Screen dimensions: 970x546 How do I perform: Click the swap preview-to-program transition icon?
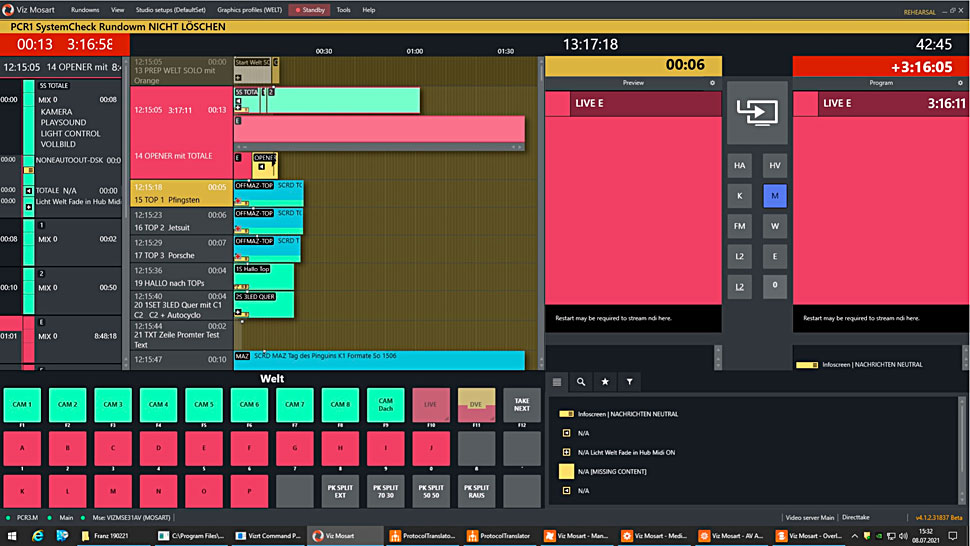pyautogui.click(x=757, y=113)
